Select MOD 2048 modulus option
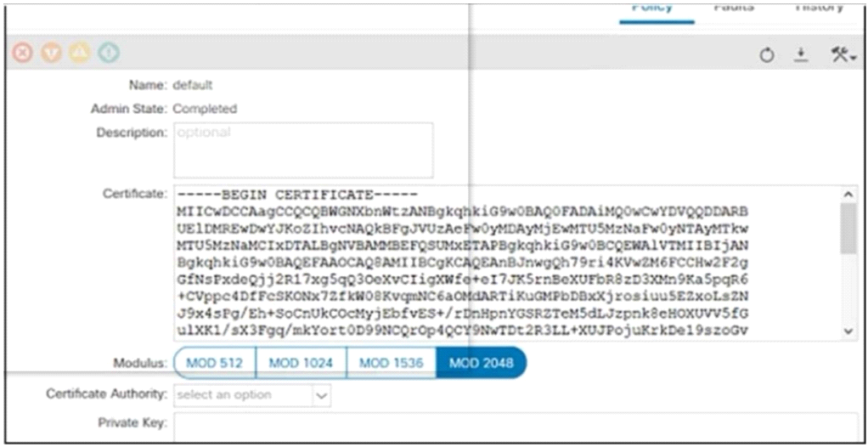Screen dimensions: 868x447 [x=481, y=363]
